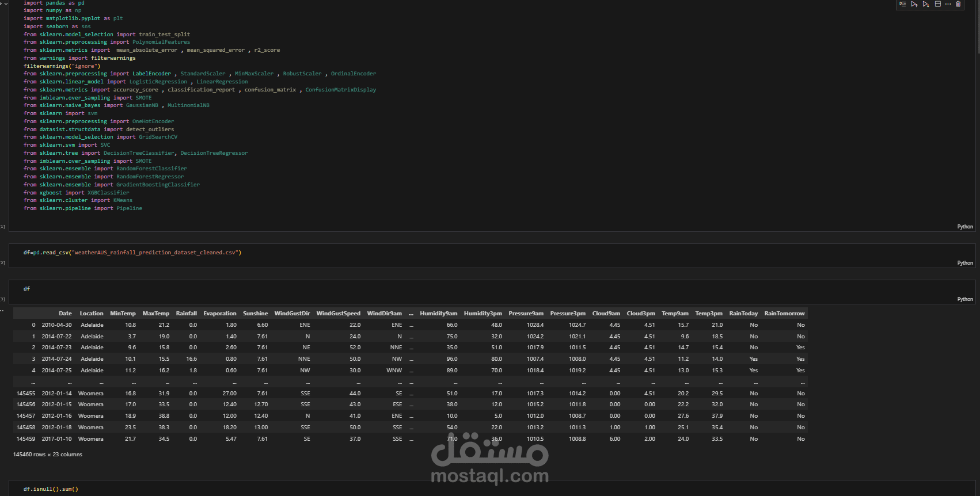Click the 'Cloud3pm' column header
This screenshot has height=496, width=980.
tap(641, 314)
